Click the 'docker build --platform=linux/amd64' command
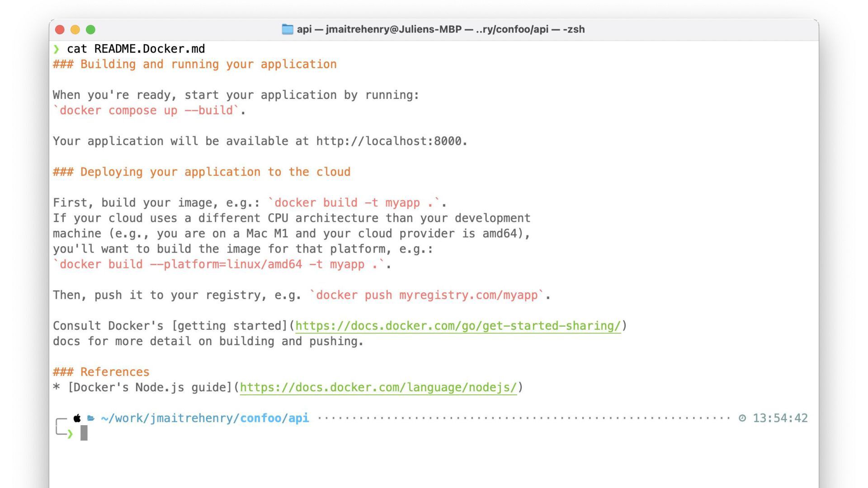Viewport: 868px width, 488px height. pos(219,264)
